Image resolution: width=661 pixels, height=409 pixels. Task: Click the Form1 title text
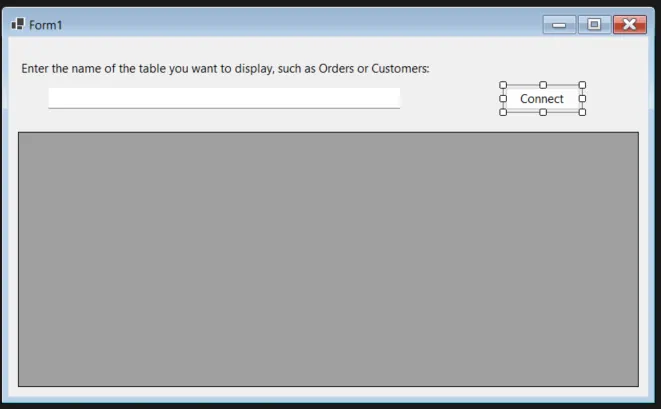(46, 25)
